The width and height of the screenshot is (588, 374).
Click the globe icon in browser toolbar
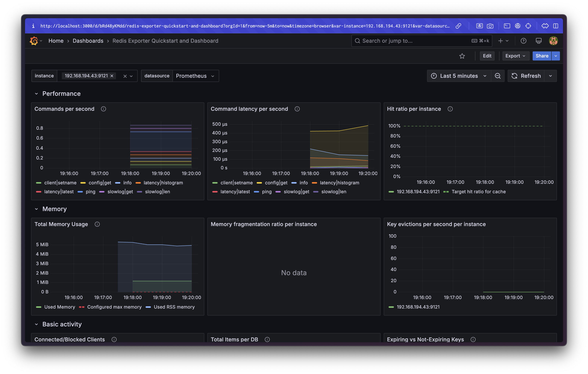click(517, 26)
